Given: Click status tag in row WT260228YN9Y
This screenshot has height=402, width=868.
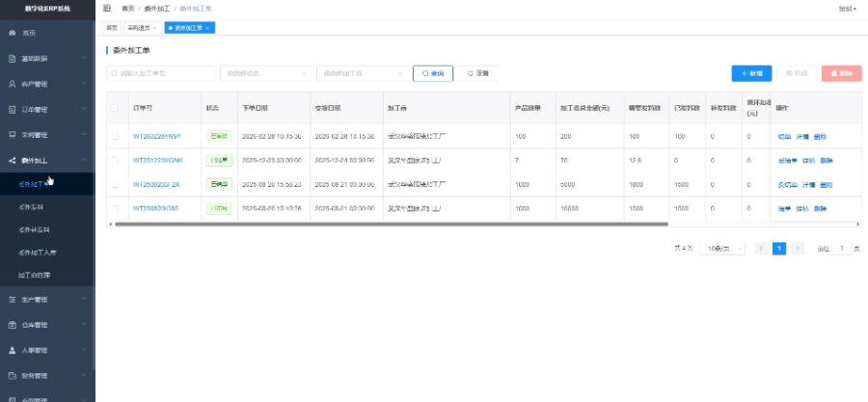Looking at the screenshot, I should pyautogui.click(x=219, y=136).
